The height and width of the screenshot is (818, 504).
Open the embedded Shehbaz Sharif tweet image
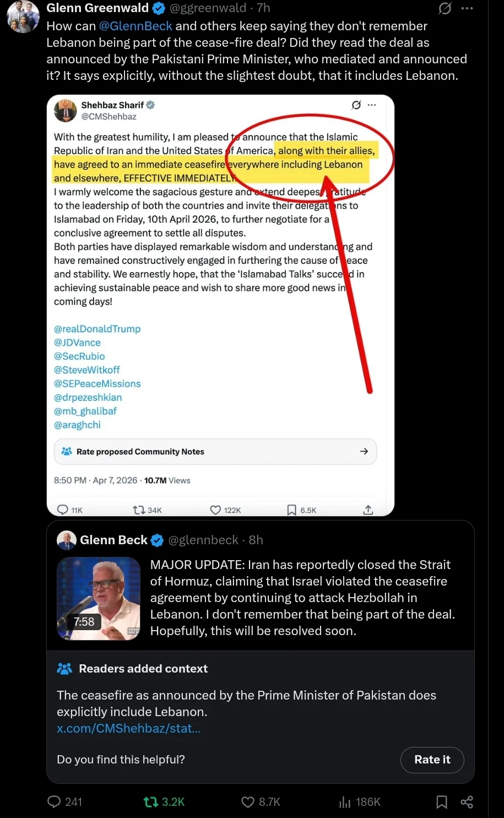coord(220,306)
